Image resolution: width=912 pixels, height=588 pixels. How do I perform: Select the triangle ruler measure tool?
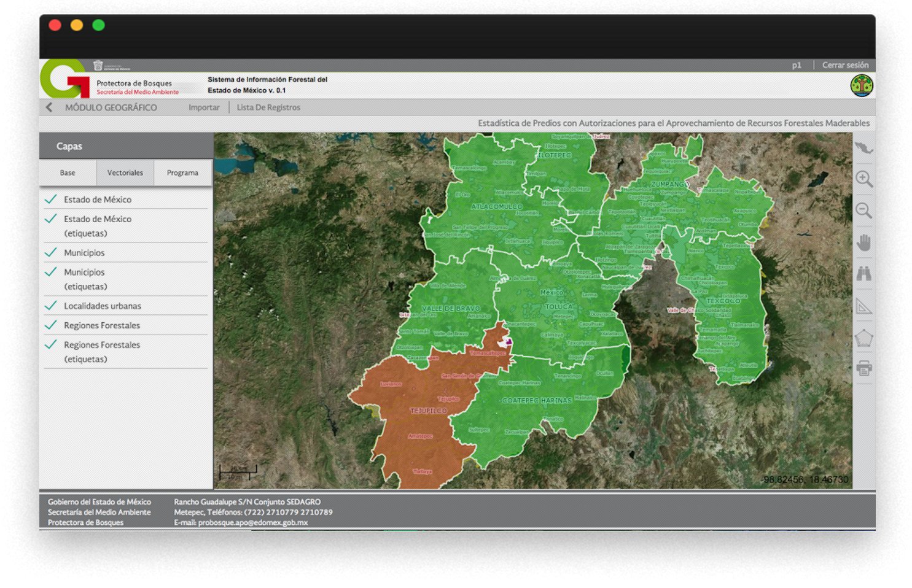[x=863, y=306]
